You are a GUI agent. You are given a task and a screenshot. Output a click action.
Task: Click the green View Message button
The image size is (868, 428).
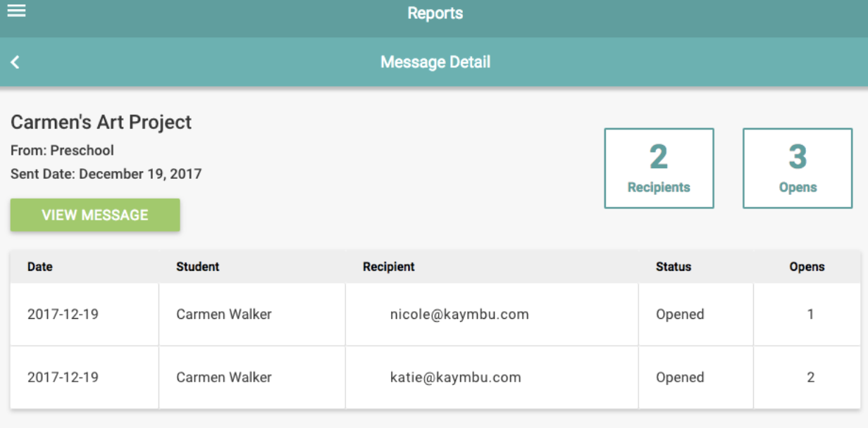pyautogui.click(x=95, y=215)
